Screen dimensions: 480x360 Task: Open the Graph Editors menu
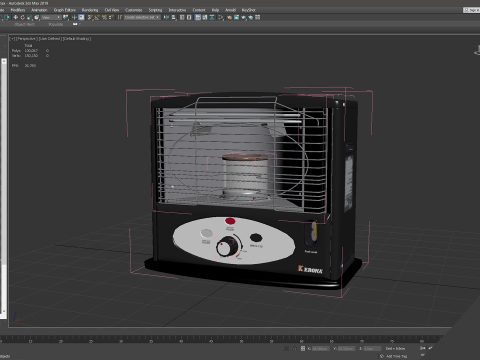point(65,10)
